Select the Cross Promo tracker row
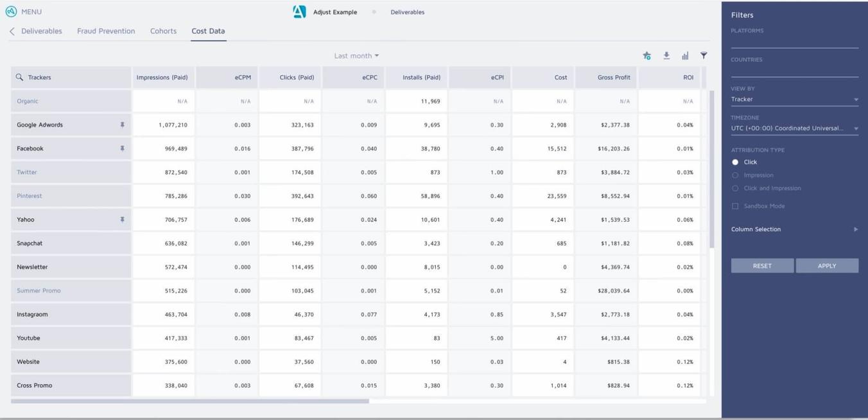 pos(71,386)
